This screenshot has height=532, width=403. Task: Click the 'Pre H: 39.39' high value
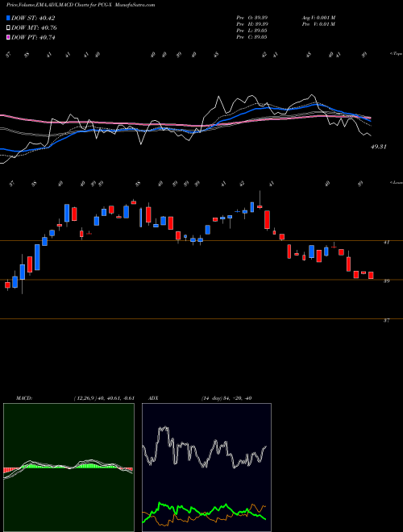pos(252,24)
